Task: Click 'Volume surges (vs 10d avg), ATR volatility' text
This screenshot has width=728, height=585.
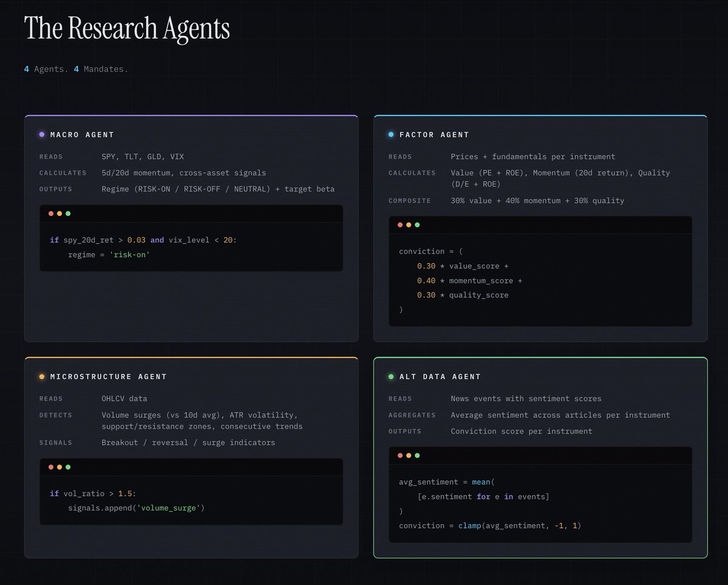Action: [202, 421]
